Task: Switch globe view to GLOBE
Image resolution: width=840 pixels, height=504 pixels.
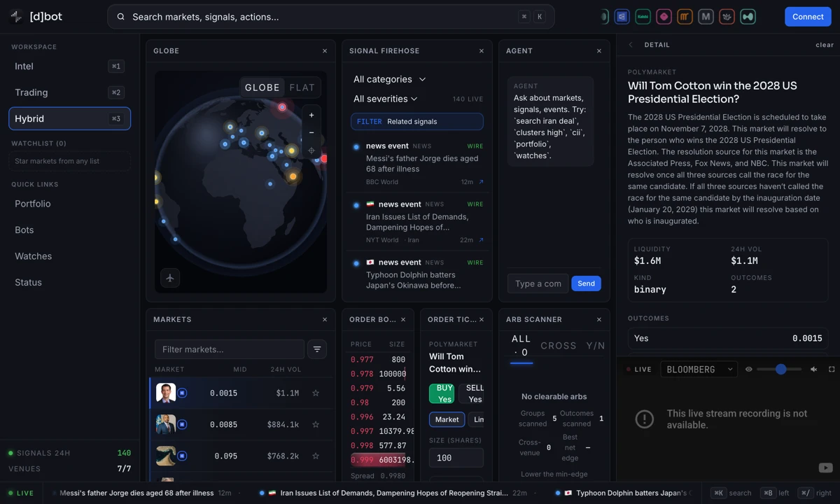Action: coord(262,87)
